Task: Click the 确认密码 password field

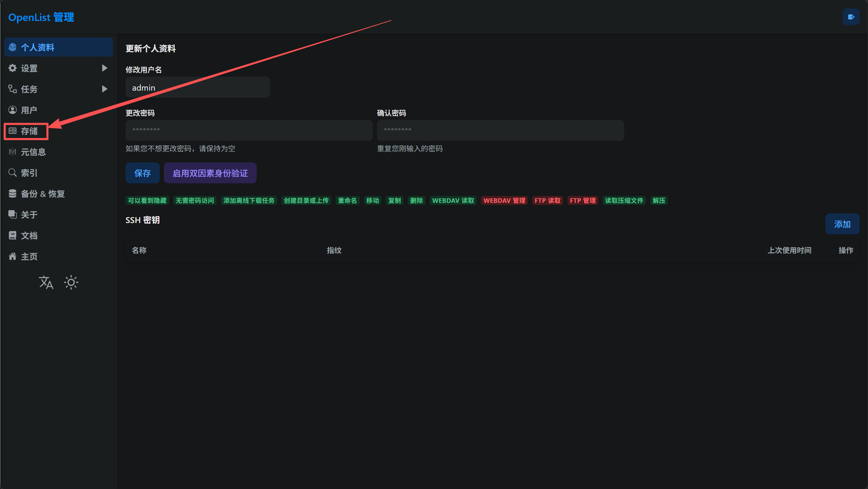Action: click(500, 130)
